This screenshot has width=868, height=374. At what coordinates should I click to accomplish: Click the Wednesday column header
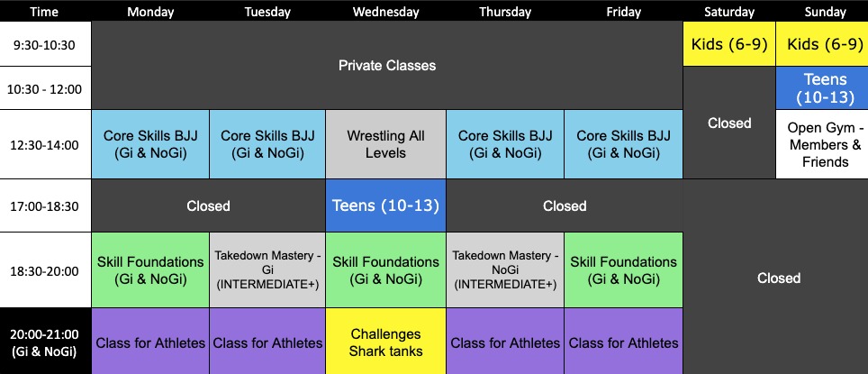(x=385, y=12)
